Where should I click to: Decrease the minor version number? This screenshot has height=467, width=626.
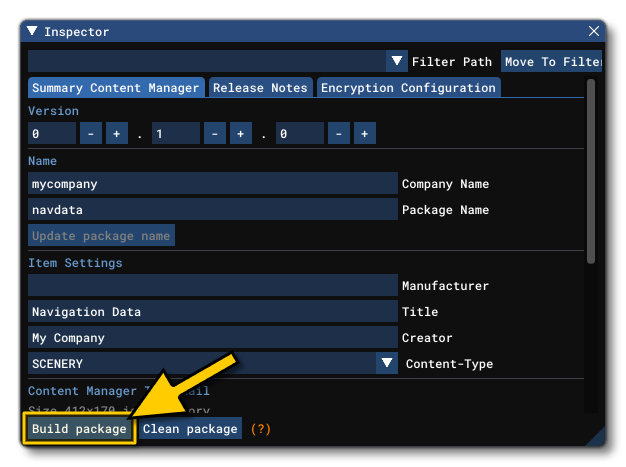[215, 134]
